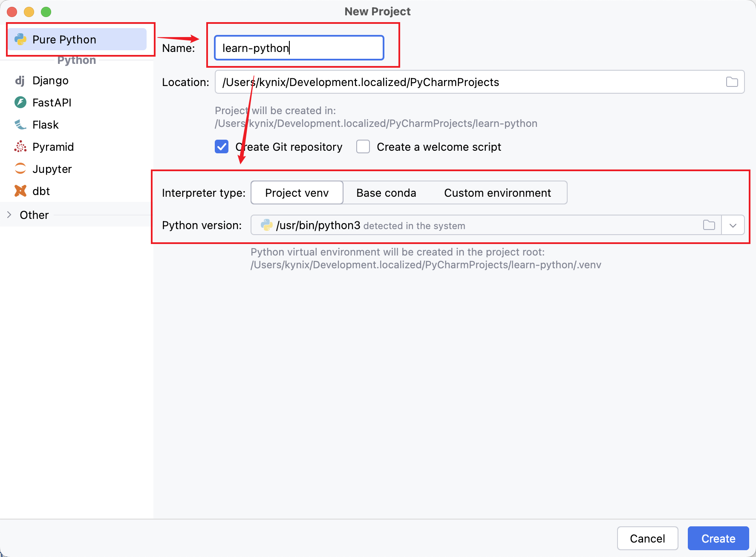This screenshot has height=557, width=756.
Task: Click the FastAPI lightning icon
Action: pos(20,103)
